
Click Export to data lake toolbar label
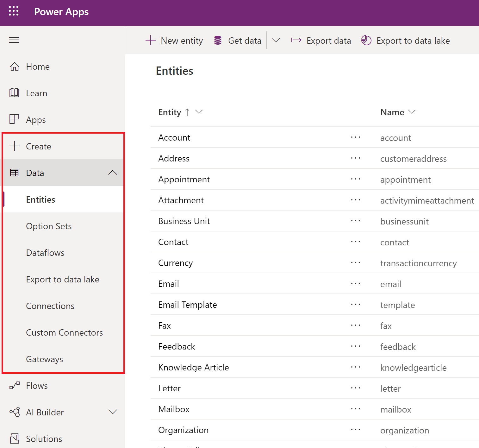pos(413,41)
